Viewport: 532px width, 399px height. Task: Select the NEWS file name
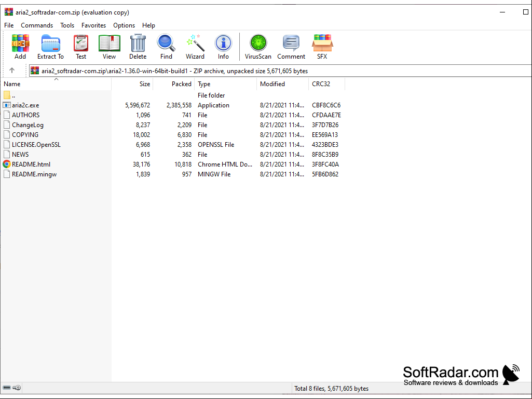click(20, 155)
